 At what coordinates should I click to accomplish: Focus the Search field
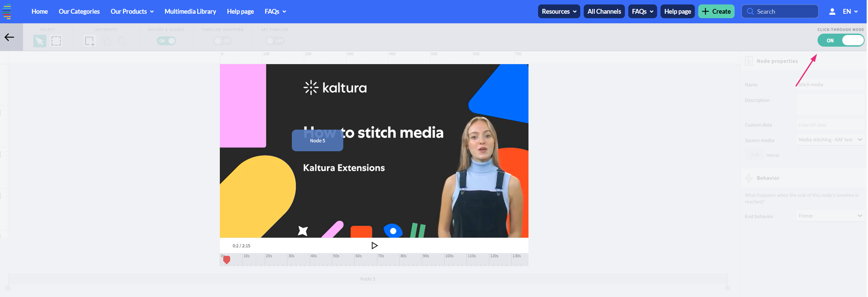click(780, 12)
